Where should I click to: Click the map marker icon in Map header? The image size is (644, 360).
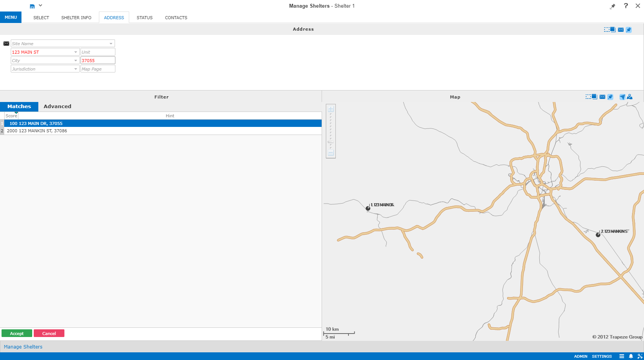[x=630, y=97]
